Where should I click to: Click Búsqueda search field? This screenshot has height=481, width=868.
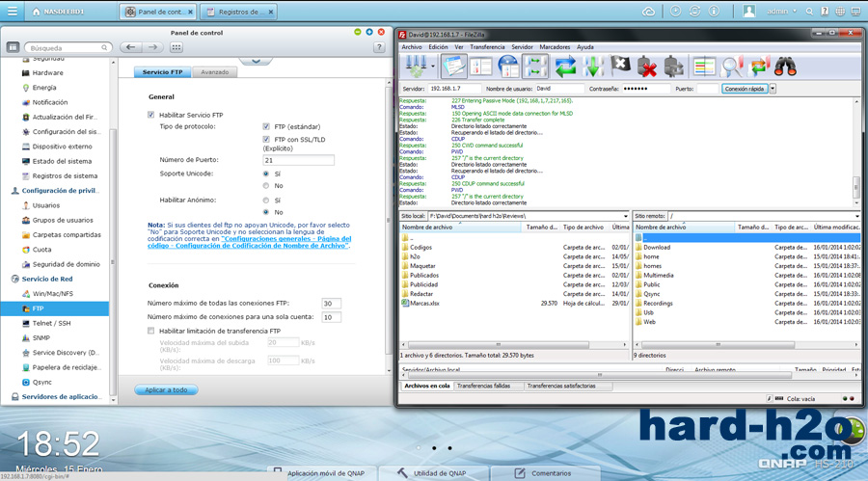pos(68,47)
